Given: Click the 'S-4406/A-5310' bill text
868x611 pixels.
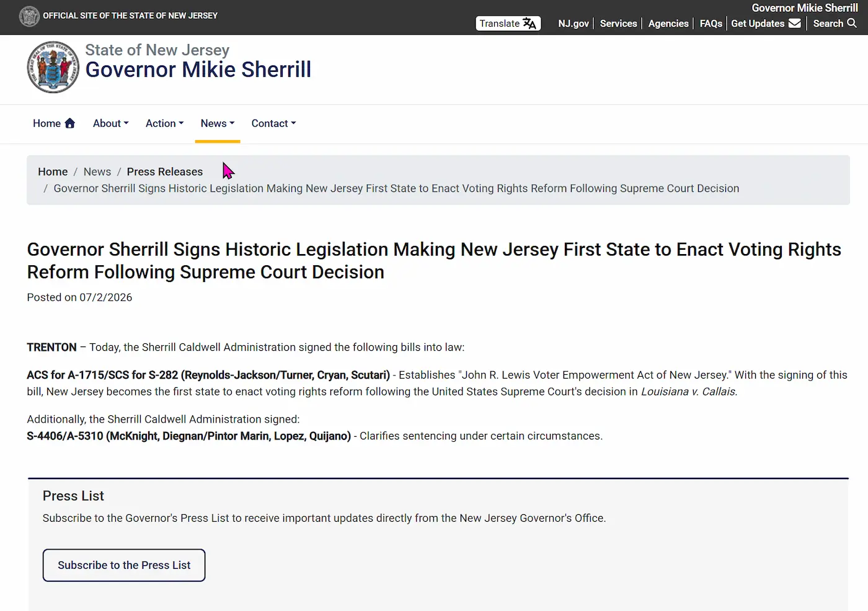Looking at the screenshot, I should click(65, 436).
